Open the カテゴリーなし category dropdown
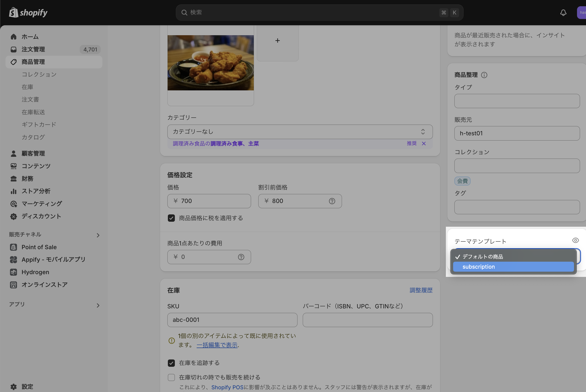 pos(300,132)
